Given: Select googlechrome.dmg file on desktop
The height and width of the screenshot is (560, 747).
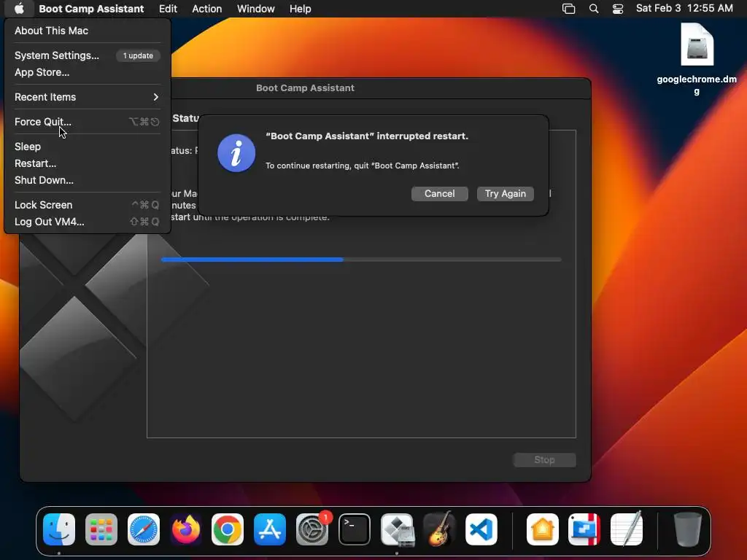Looking at the screenshot, I should (x=697, y=60).
